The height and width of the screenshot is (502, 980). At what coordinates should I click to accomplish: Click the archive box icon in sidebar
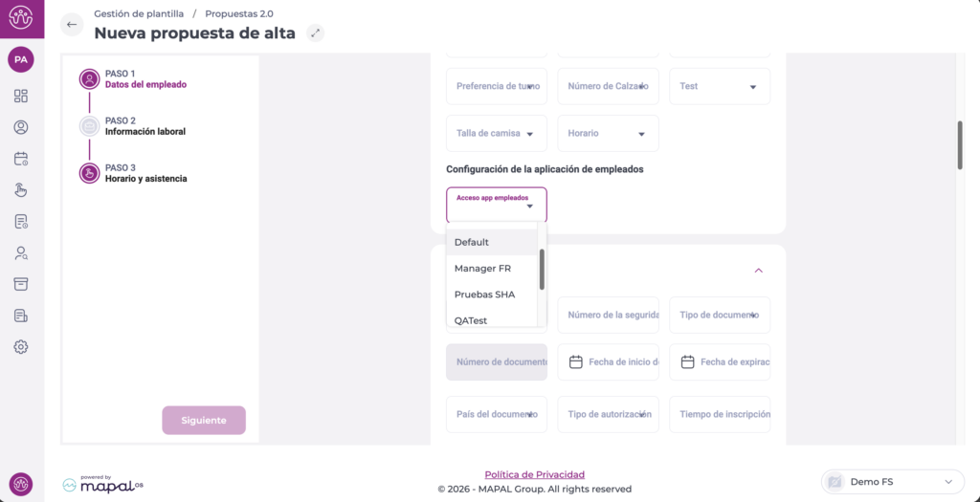point(21,284)
